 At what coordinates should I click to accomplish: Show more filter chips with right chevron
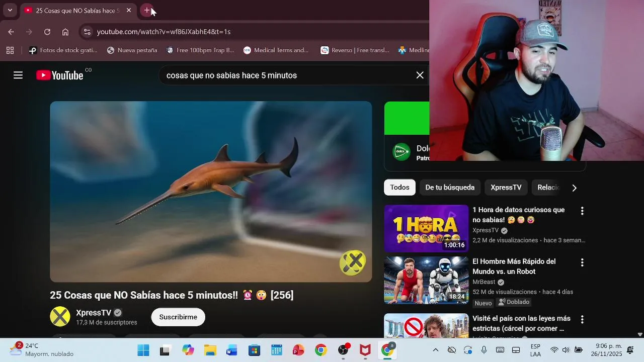pyautogui.click(x=574, y=188)
